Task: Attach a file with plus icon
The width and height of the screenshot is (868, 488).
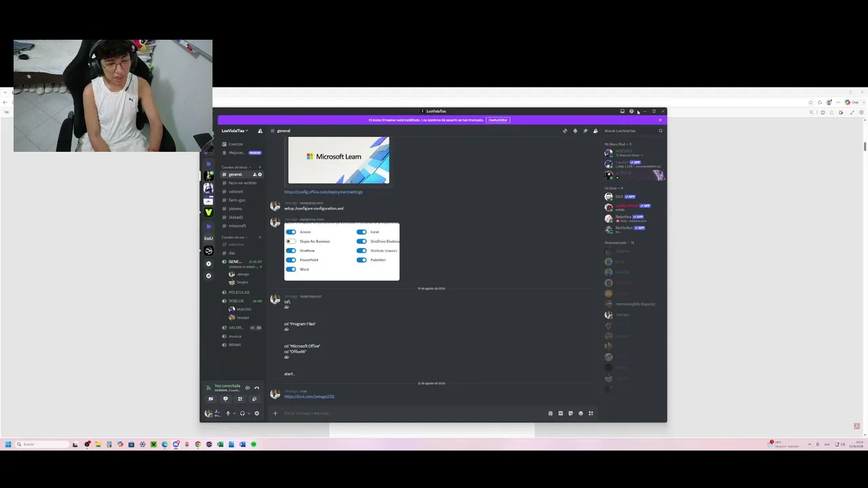Action: pyautogui.click(x=275, y=413)
